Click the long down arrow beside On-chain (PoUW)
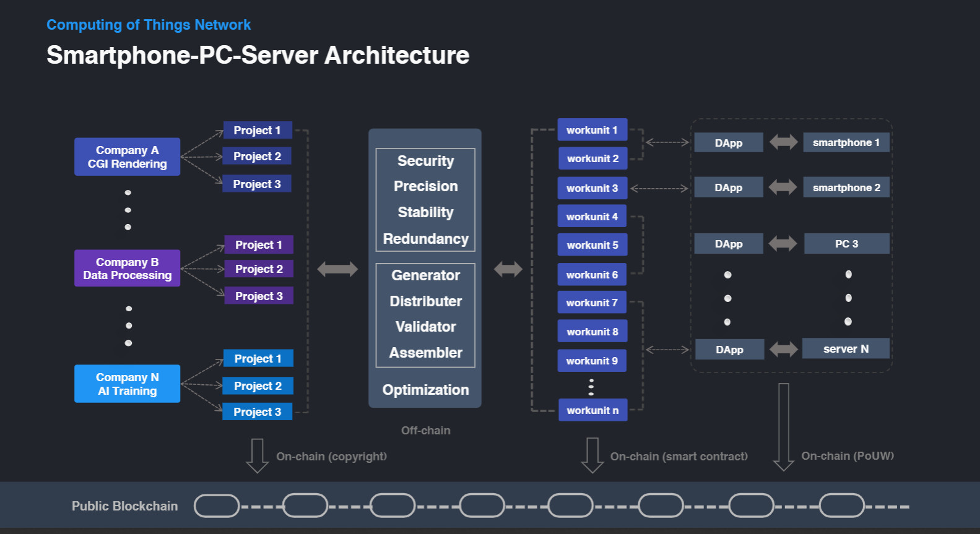980x534 pixels. (784, 427)
